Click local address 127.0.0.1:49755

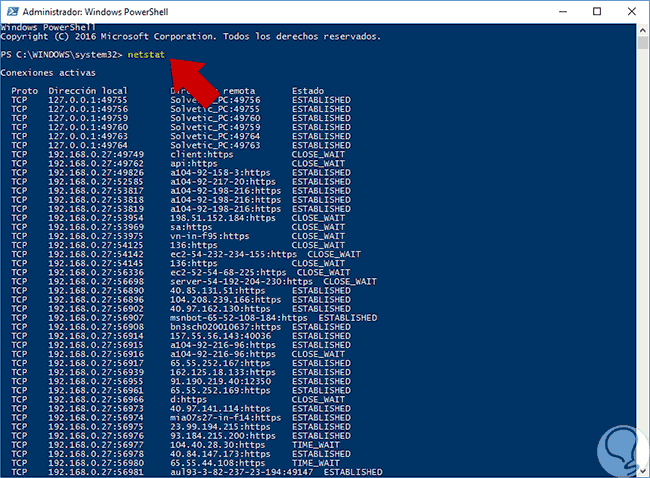[88, 100]
